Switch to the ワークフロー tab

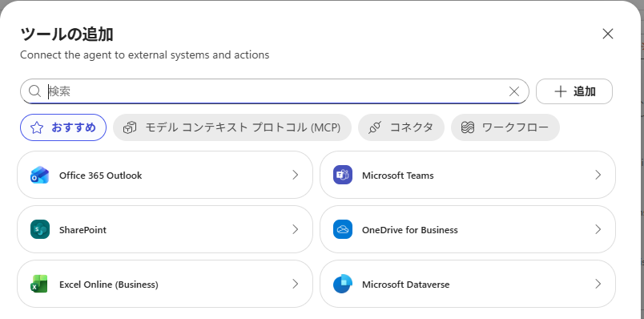(505, 127)
